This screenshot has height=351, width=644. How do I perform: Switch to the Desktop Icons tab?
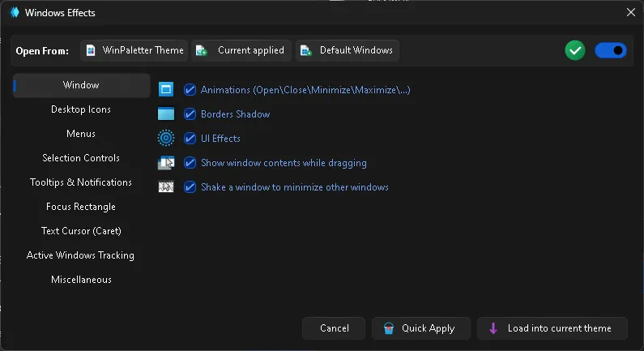coord(81,109)
